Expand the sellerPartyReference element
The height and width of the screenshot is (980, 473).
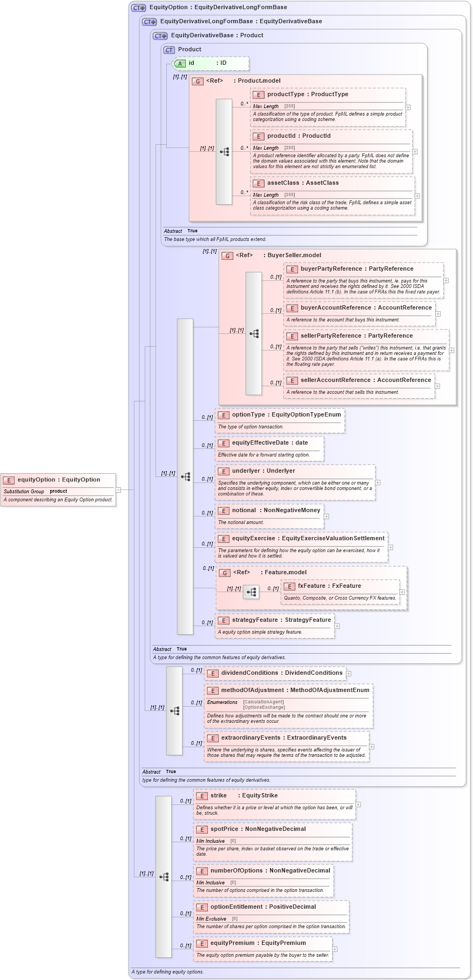pos(452,351)
